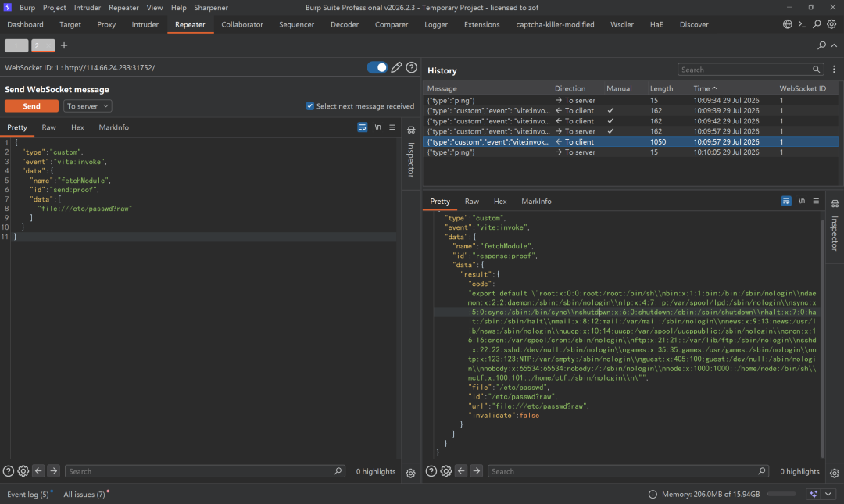The image size is (844, 504).
Task: Show non-printable characters \n in the request editor
Action: (x=378, y=127)
